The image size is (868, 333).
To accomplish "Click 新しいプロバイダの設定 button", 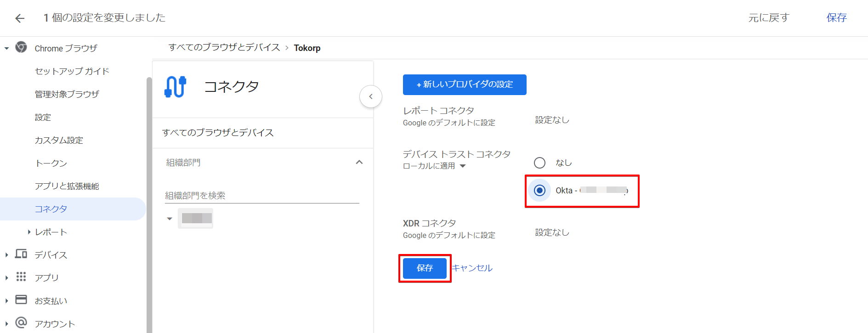I will [x=464, y=85].
